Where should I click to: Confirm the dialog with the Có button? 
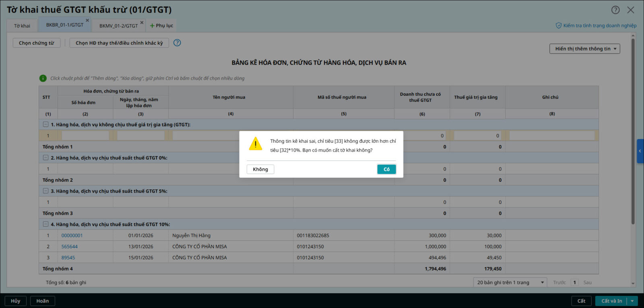(x=386, y=169)
